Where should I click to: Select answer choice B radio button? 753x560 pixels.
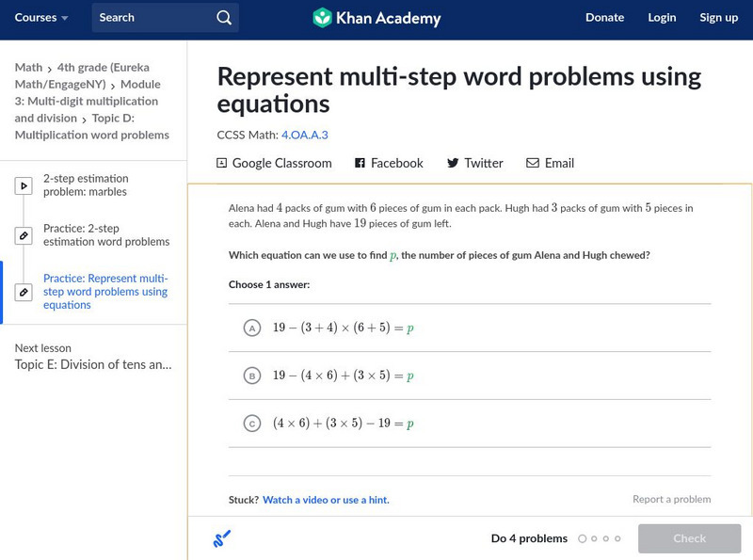click(x=251, y=376)
